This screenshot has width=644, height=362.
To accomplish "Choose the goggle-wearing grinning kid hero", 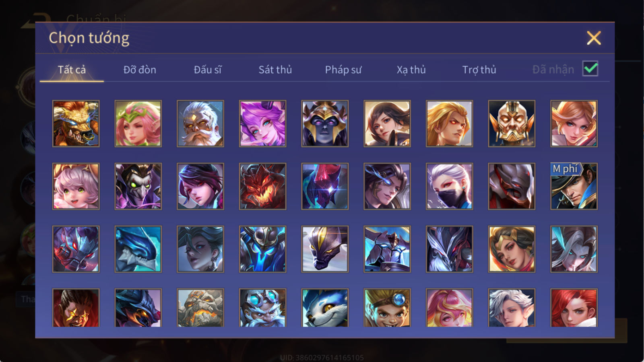I will pos(387,308).
